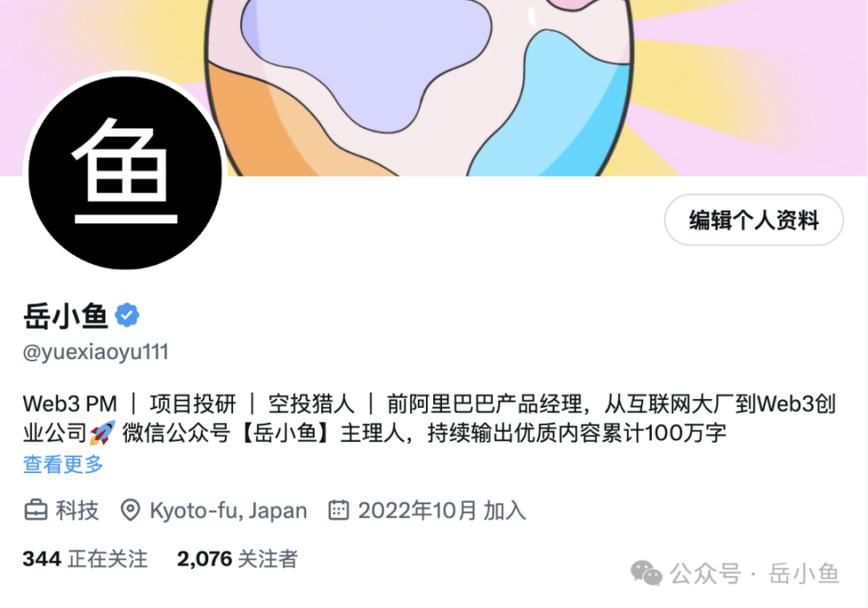Click the 科技 category label
The image size is (868, 608).
[x=77, y=510]
